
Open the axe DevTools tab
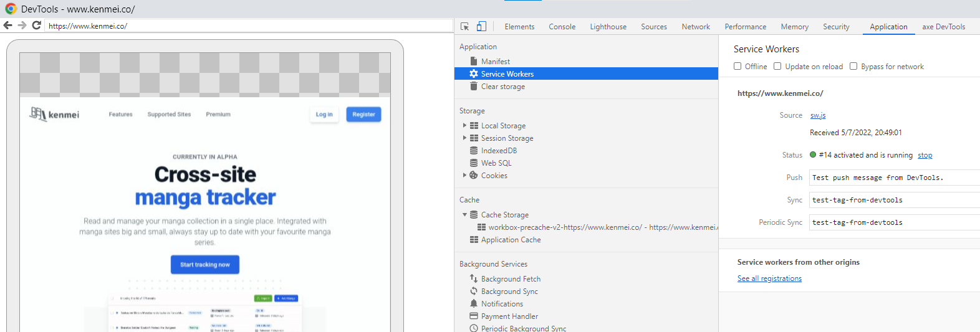point(944,27)
